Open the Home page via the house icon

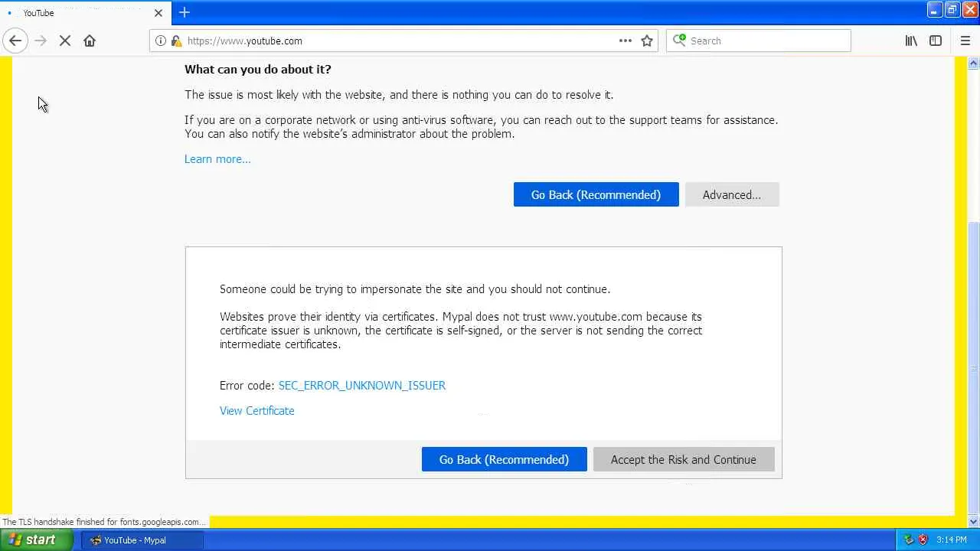tap(90, 41)
